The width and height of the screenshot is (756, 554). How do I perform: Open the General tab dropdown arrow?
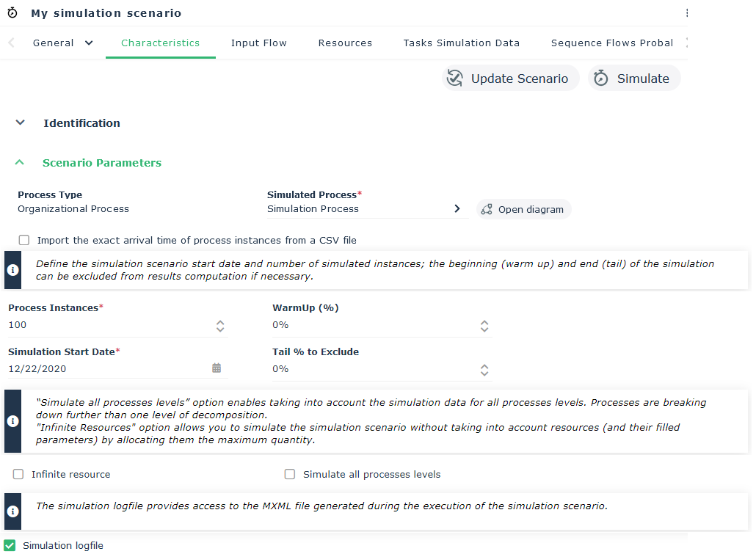click(89, 43)
